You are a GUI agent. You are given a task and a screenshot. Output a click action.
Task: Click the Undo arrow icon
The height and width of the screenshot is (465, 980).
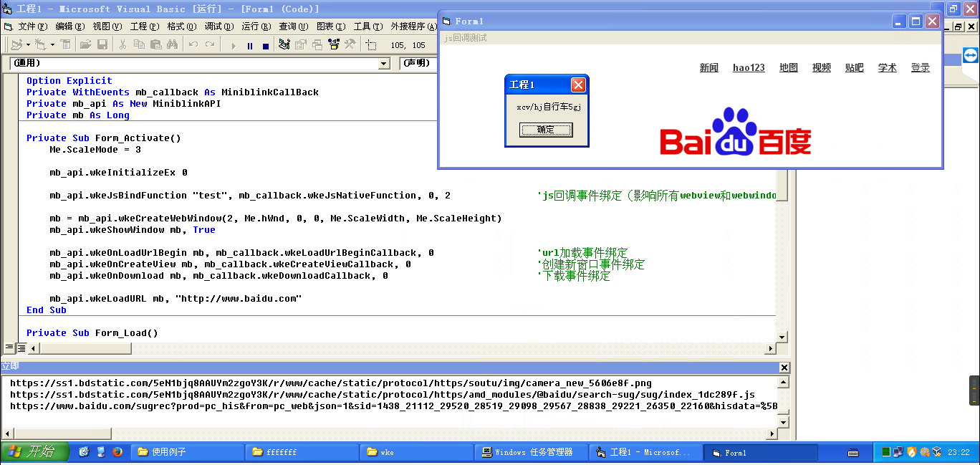point(193,44)
